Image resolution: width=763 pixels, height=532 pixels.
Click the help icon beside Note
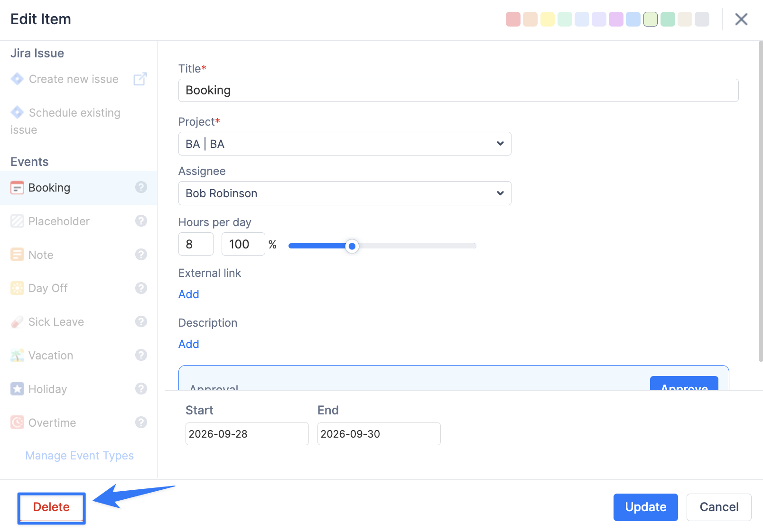141,255
